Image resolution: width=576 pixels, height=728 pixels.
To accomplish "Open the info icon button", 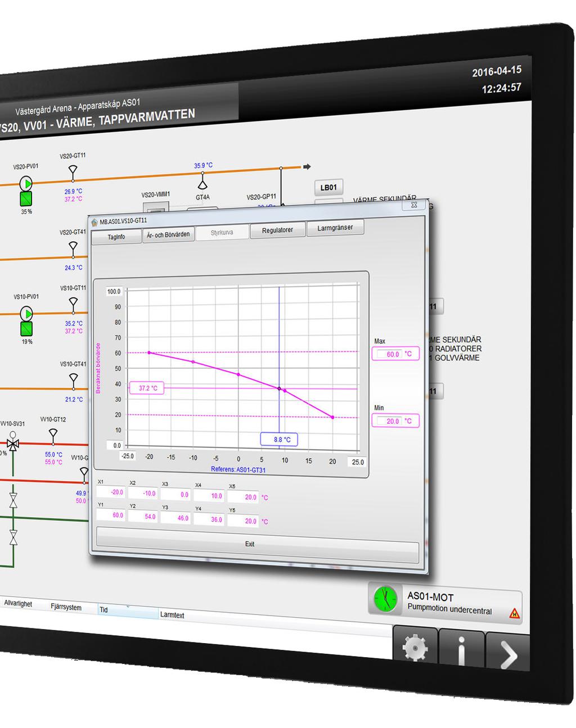I will click(461, 650).
